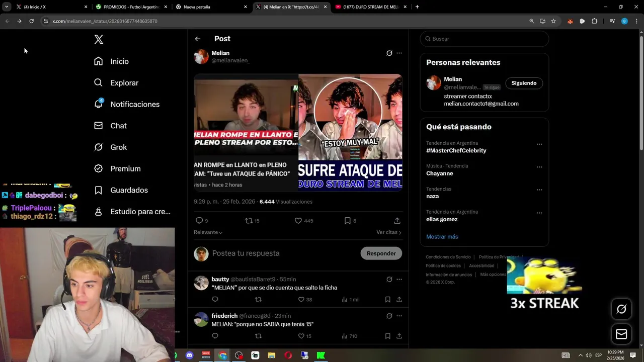Screen dimensions: 644x362
Task: View analytics on bautty's reply (1 mil)
Action: pyautogui.click(x=350, y=300)
